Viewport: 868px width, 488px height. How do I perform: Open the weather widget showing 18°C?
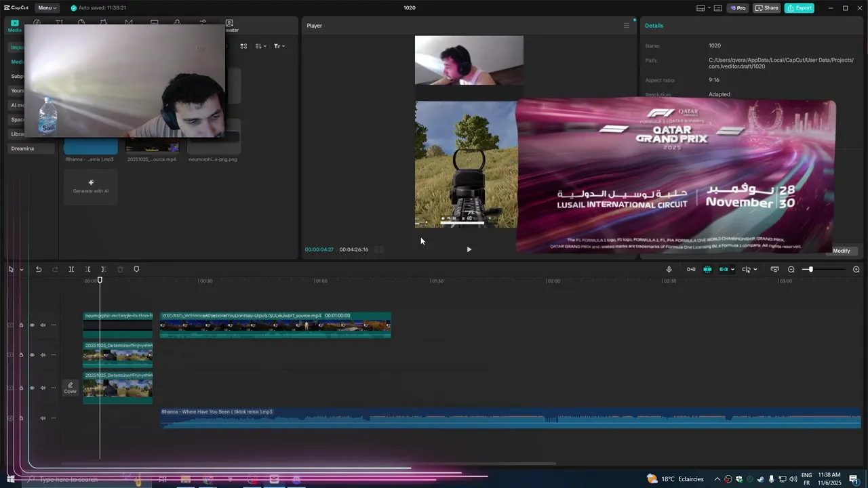point(675,479)
